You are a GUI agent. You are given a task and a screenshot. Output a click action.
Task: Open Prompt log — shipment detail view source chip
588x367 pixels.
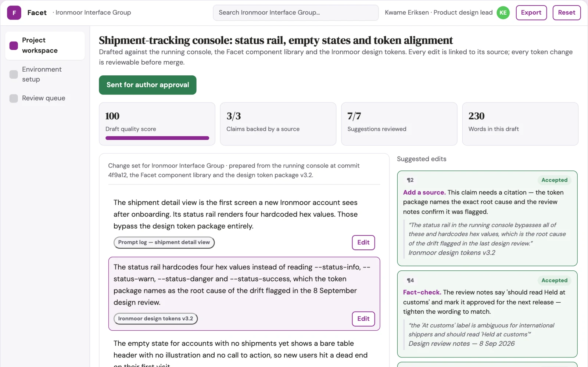pyautogui.click(x=164, y=242)
